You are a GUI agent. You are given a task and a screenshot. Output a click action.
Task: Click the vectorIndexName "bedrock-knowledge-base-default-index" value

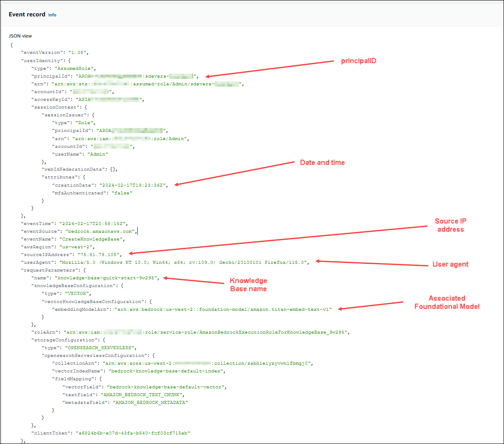click(x=166, y=371)
